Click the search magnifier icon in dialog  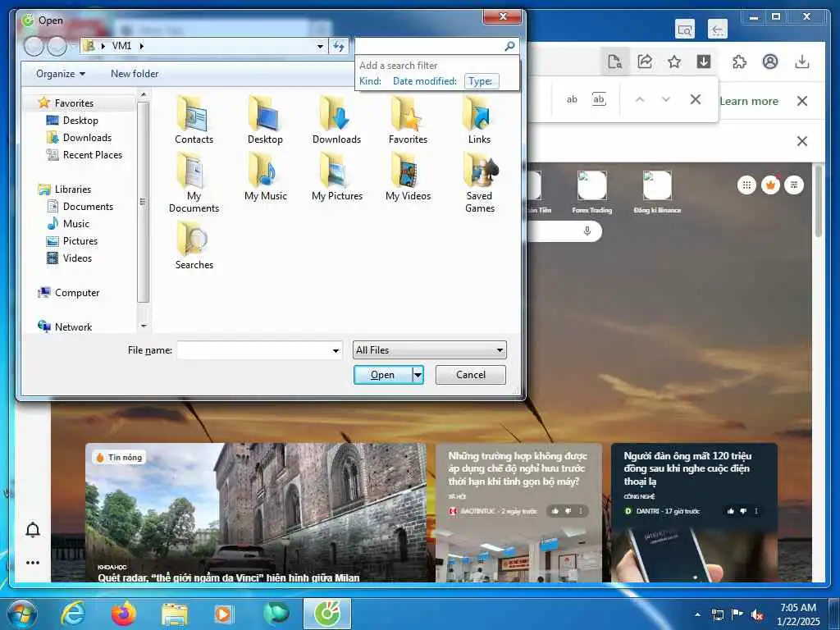[x=510, y=46]
